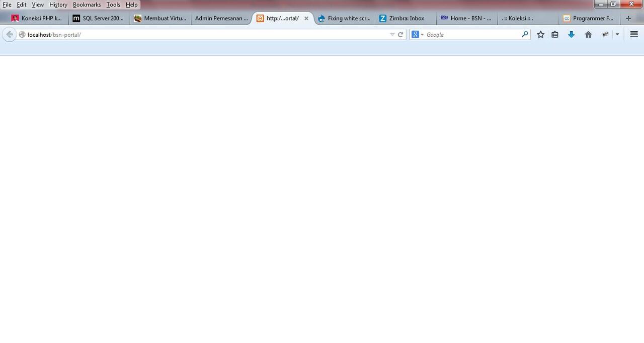Image resolution: width=644 pixels, height=343 pixels.
Task: Open a new tab with plus button
Action: pos(628,18)
